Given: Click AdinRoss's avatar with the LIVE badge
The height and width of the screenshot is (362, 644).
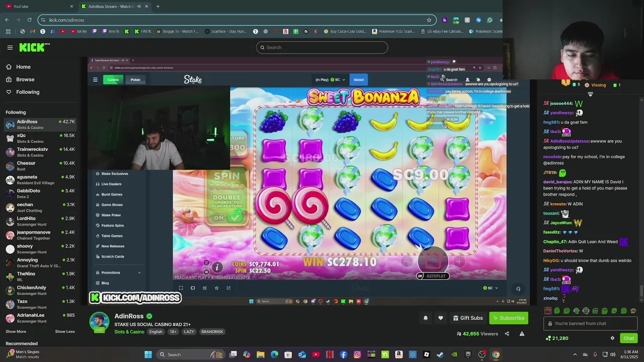Looking at the screenshot, I should tap(99, 323).
